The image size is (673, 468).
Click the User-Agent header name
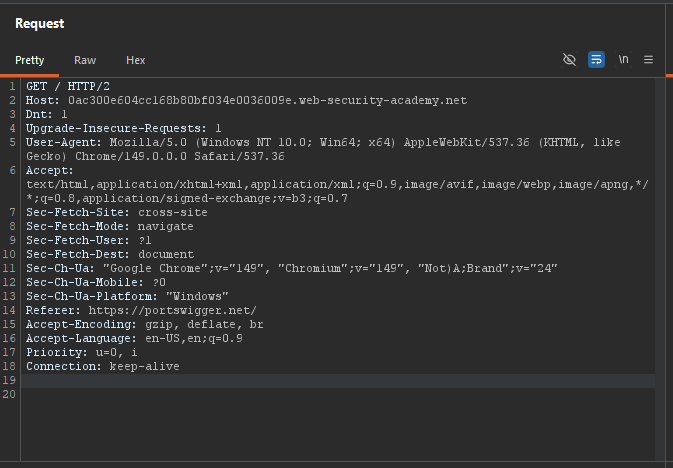coord(64,142)
